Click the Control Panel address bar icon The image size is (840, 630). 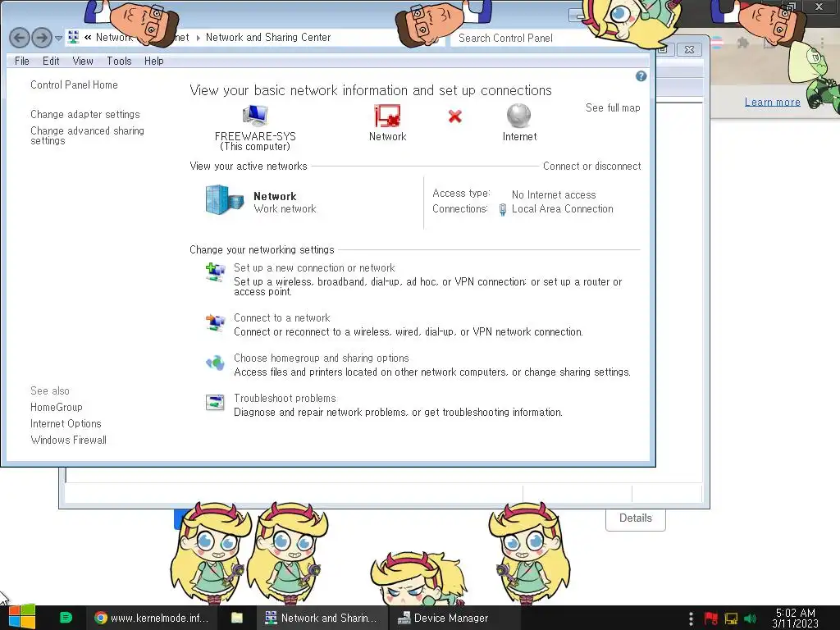tap(73, 37)
